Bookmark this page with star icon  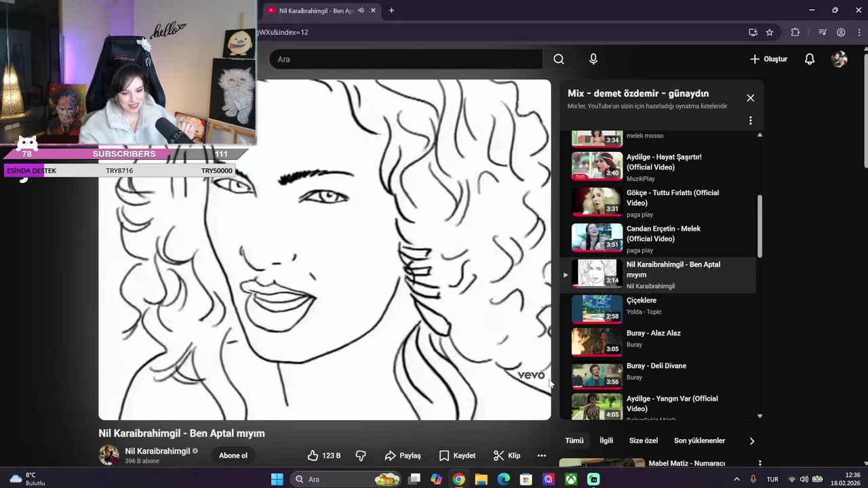(x=770, y=32)
